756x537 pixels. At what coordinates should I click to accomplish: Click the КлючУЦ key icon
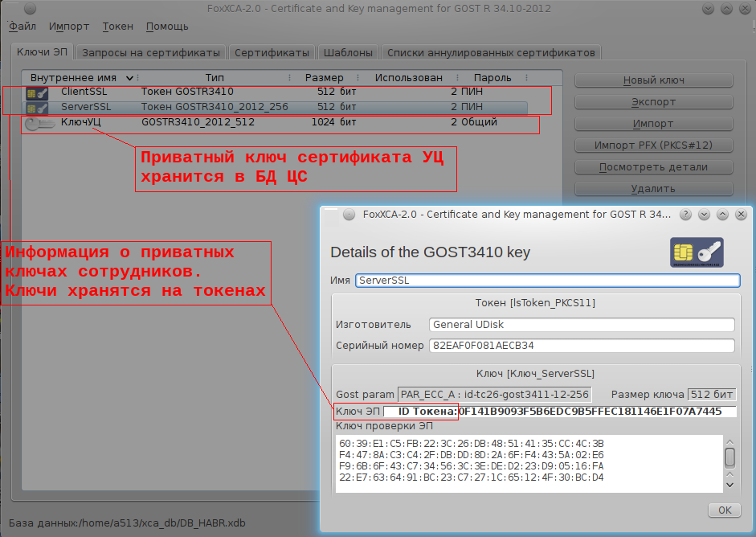[x=40, y=124]
